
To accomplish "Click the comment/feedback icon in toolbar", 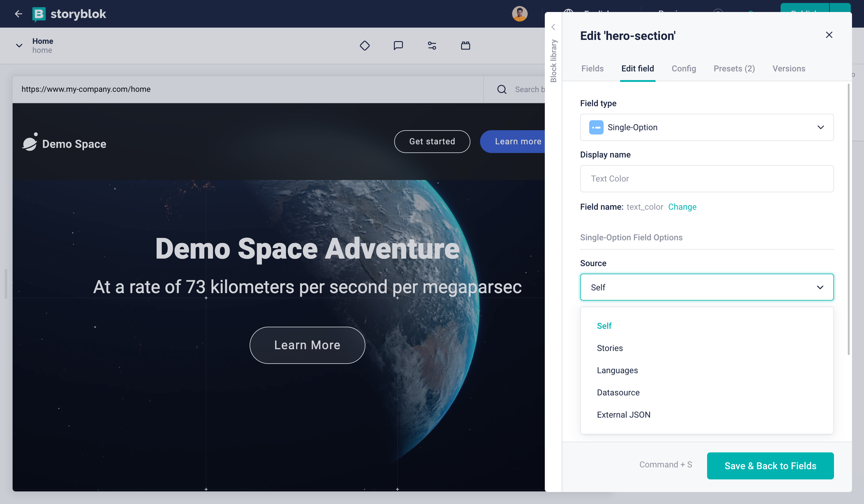I will [x=398, y=46].
